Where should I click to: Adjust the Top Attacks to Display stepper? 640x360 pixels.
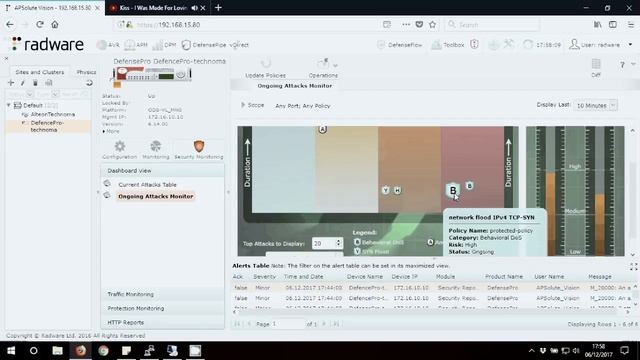(x=338, y=243)
